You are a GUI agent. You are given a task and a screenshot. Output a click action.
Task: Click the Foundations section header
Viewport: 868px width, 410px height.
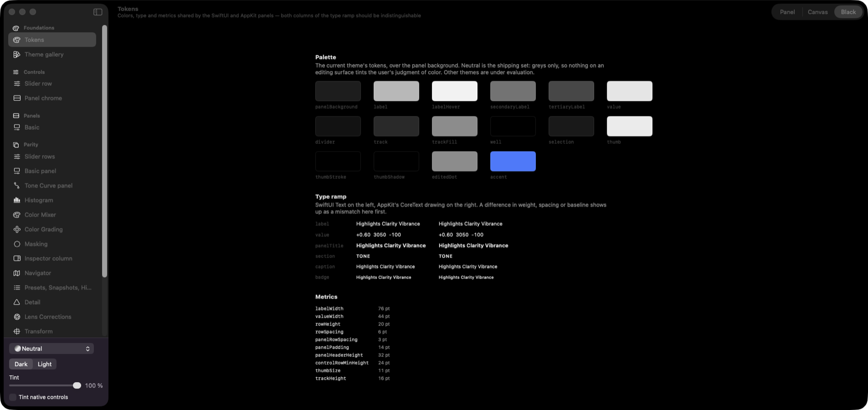click(x=39, y=28)
